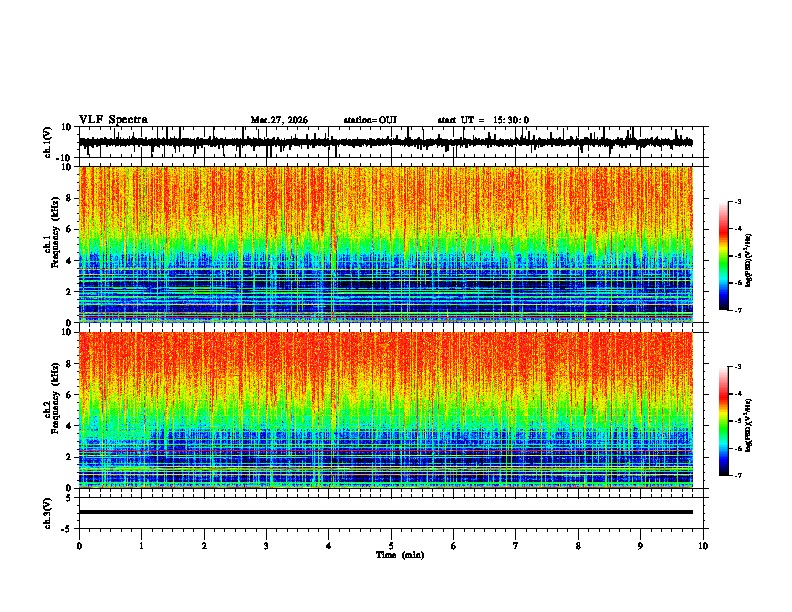Click "-3" on ch.2 color scale
Screen dimensions: 792x612
(738, 367)
